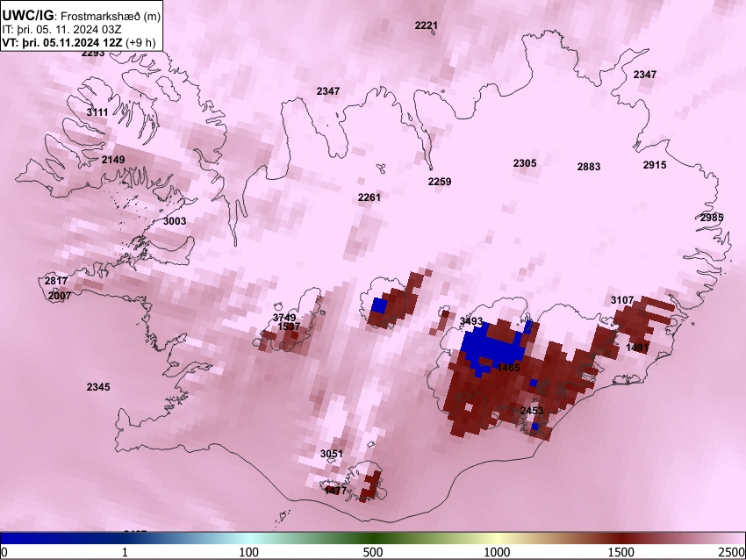Click the 3051 value label
Image resolution: width=746 pixels, height=560 pixels.
coord(332,454)
